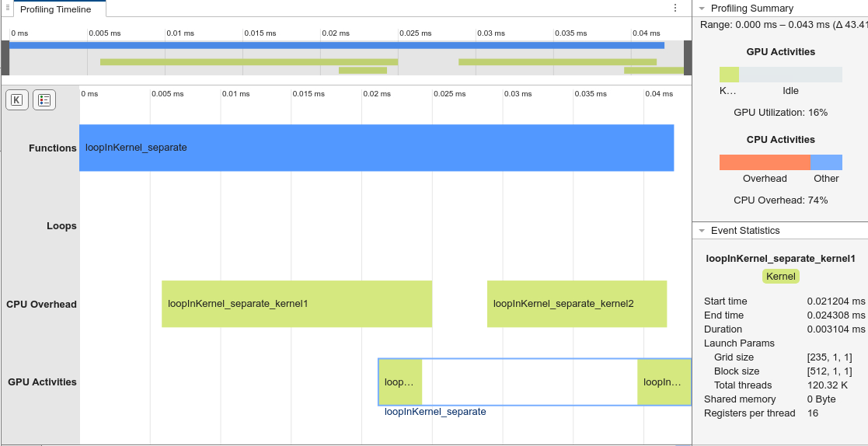Select the loopInKernel_separate function bar
The image size is (868, 446).
[376, 148]
